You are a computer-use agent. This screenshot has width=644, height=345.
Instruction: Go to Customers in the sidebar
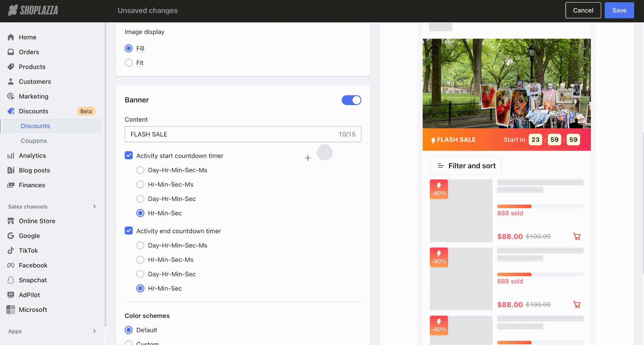[x=35, y=82]
